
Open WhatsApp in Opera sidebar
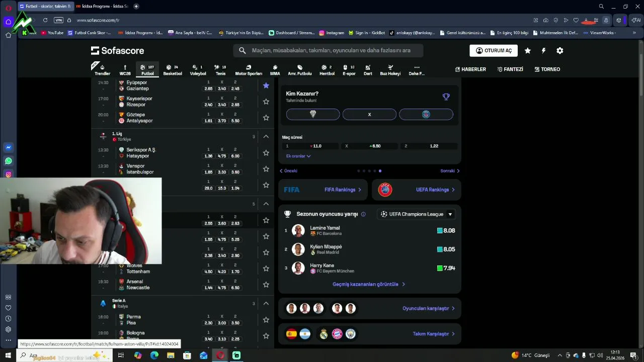pyautogui.click(x=8, y=161)
